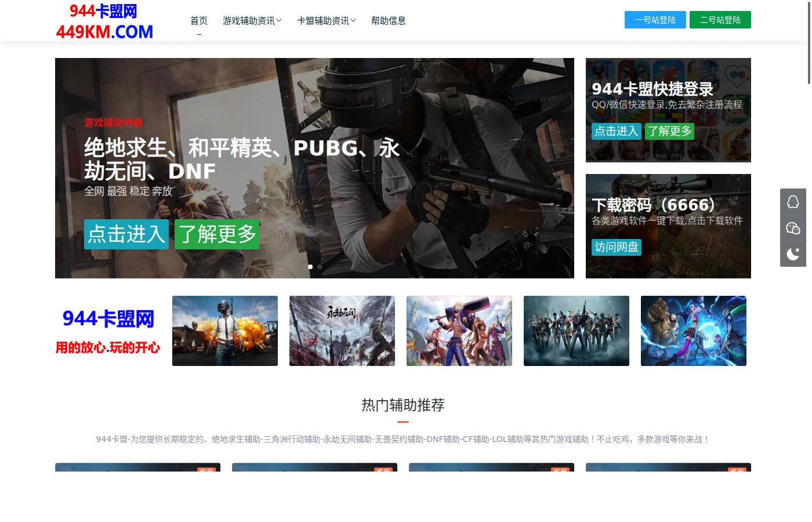Click the main banner title 绝地求生、和平精英
Screen dimensions: 812x522
(242, 159)
